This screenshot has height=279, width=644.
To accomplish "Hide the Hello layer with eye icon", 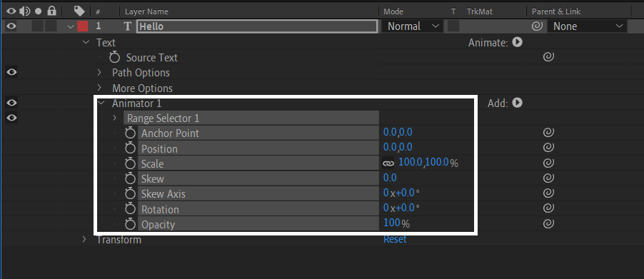I will coord(11,26).
